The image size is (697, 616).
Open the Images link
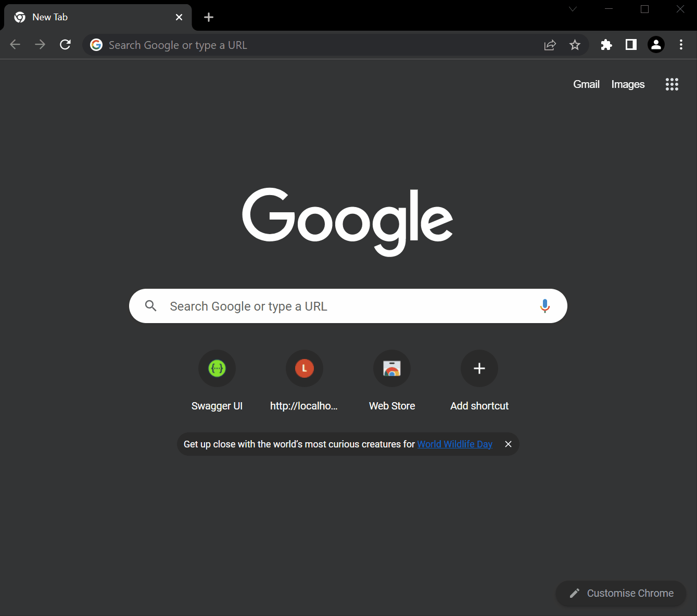coord(628,84)
